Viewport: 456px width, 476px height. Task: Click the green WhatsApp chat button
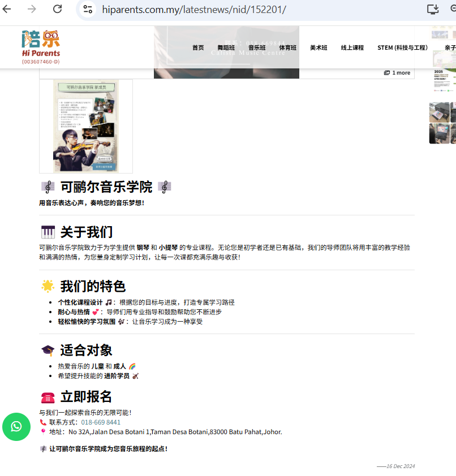click(16, 426)
